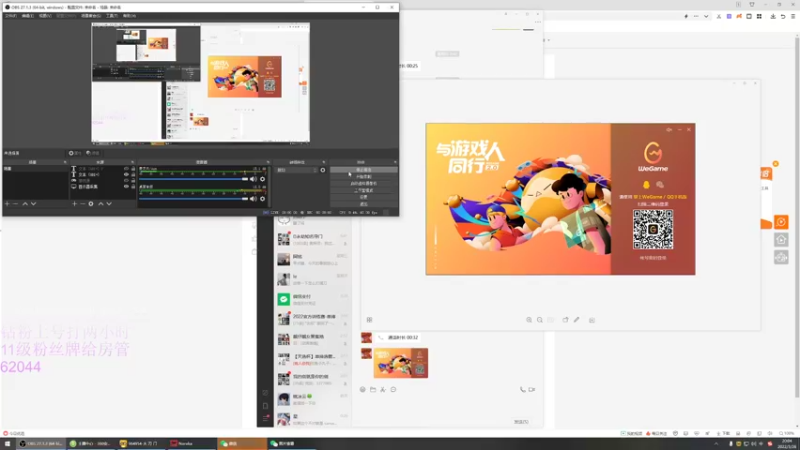Open send file folder icon in WeChat

(373, 389)
